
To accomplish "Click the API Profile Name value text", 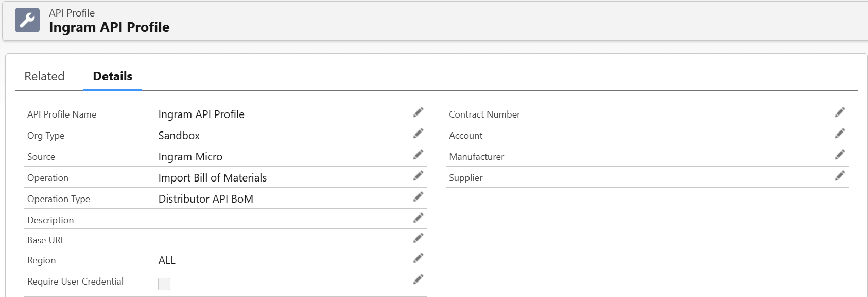I will point(201,114).
